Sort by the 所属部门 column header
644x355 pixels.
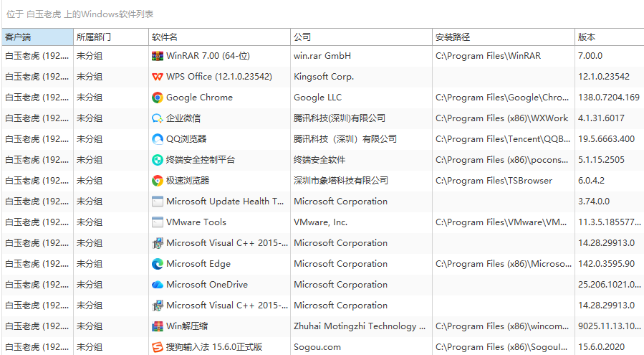coord(111,37)
